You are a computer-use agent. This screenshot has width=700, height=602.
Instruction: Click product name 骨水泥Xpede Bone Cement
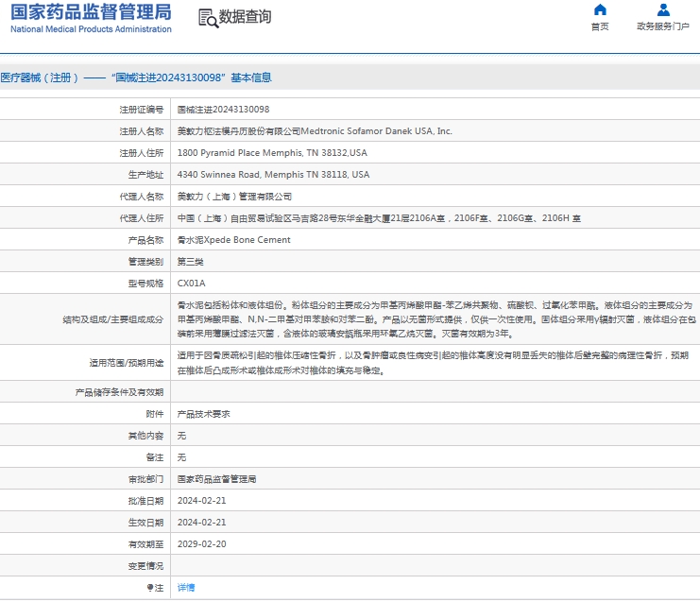234,240
